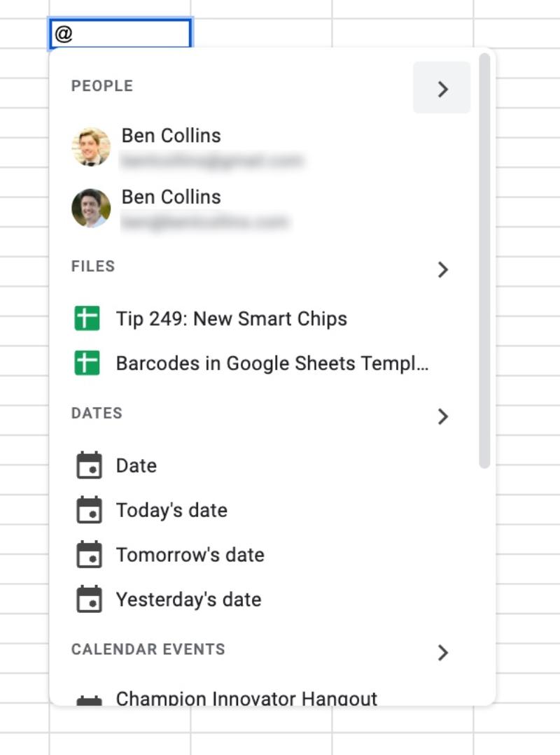Click the second Ben Collins avatar
This screenshot has height=755, width=560.
click(92, 208)
